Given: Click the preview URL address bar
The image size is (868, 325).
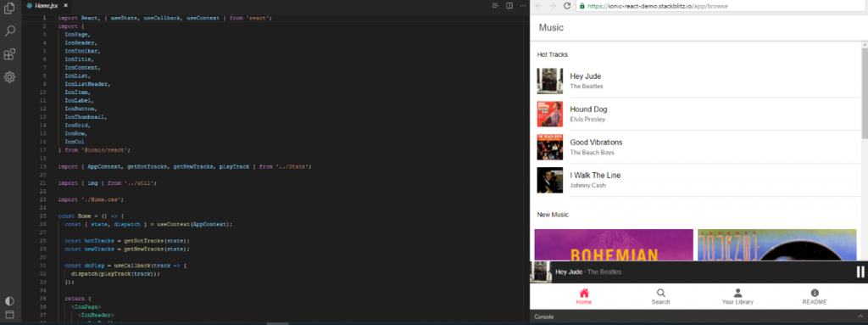Looking at the screenshot, I should (721, 6).
